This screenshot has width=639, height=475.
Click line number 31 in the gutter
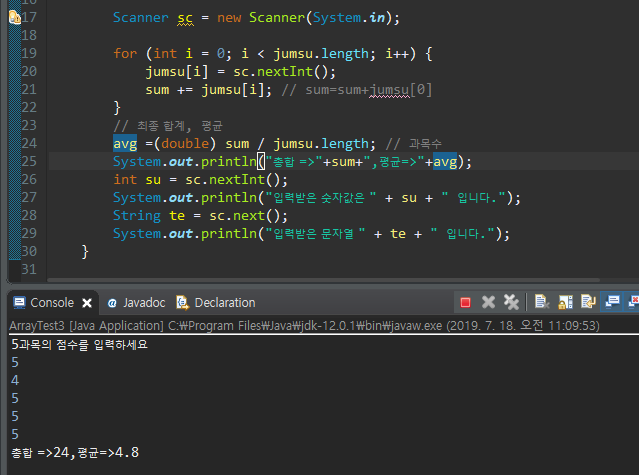(x=29, y=269)
